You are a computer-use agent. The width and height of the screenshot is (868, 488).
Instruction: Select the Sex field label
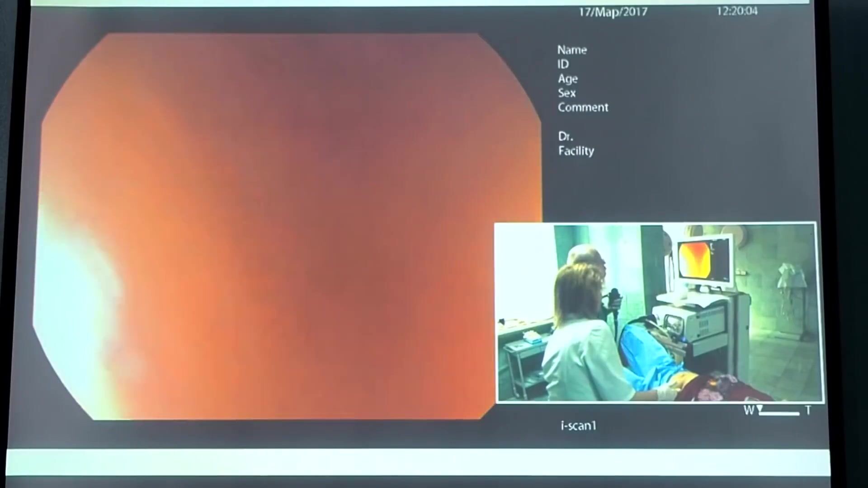click(566, 93)
